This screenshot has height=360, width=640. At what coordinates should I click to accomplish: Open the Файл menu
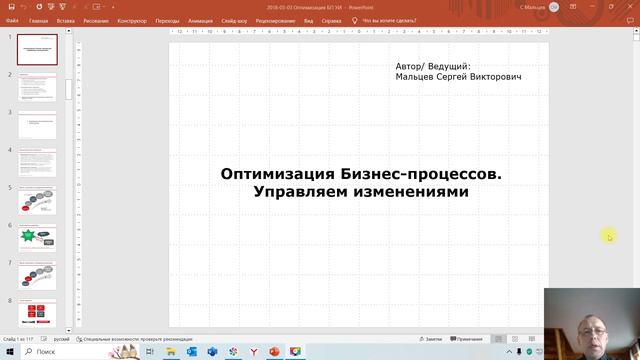click(x=12, y=20)
